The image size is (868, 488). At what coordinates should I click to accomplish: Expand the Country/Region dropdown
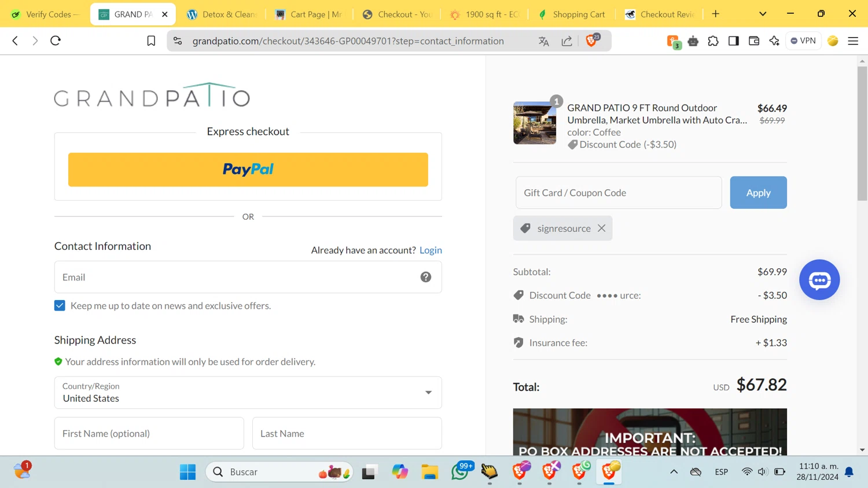pyautogui.click(x=248, y=393)
